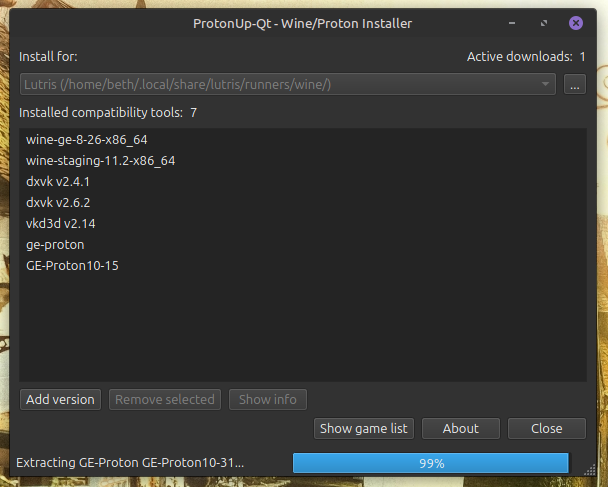
Task: Open the Show game list dialog
Action: pyautogui.click(x=364, y=428)
